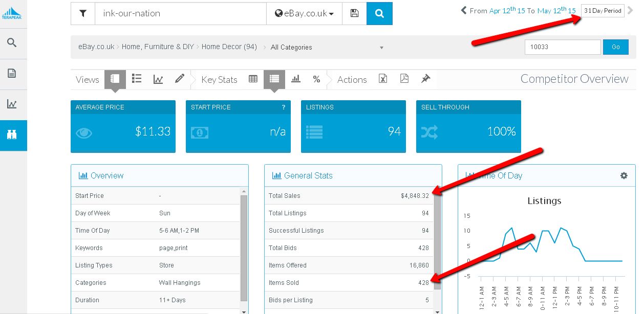Export to Excel file
The image size is (644, 314).
tap(382, 79)
